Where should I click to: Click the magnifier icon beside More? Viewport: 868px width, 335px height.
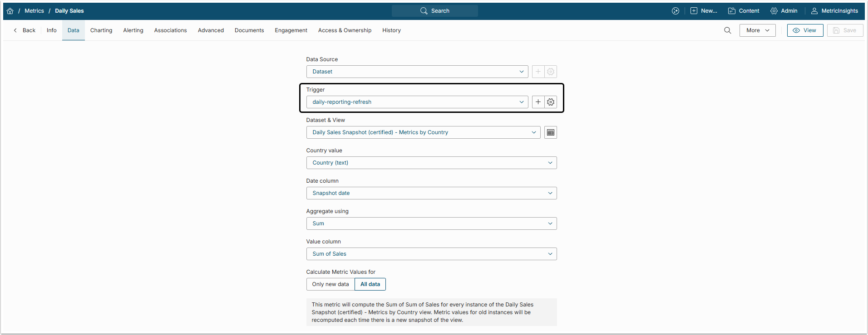727,30
